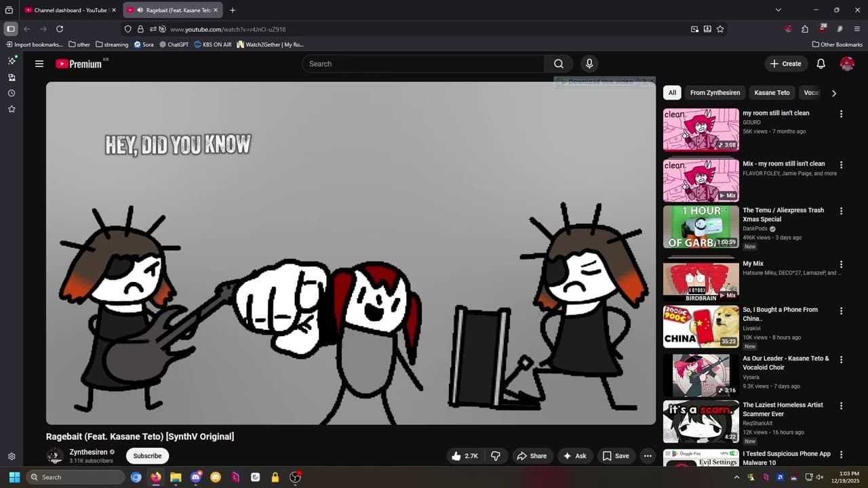Open sidebar settings gear icon
Viewport: 868px width, 488px height.
[x=12, y=457]
